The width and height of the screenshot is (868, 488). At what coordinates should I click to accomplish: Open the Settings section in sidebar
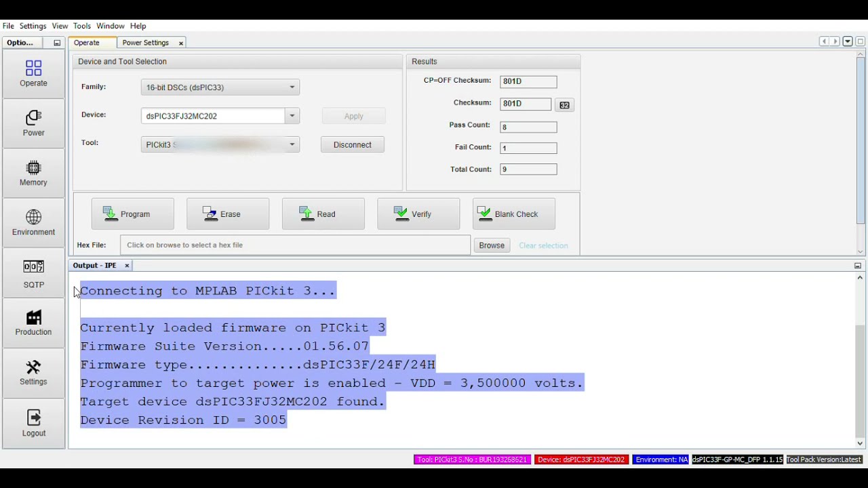[33, 373]
